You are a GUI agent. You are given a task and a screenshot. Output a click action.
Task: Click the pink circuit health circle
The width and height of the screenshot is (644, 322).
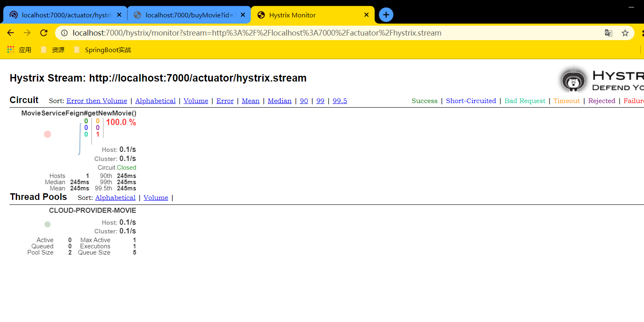pyautogui.click(x=48, y=134)
